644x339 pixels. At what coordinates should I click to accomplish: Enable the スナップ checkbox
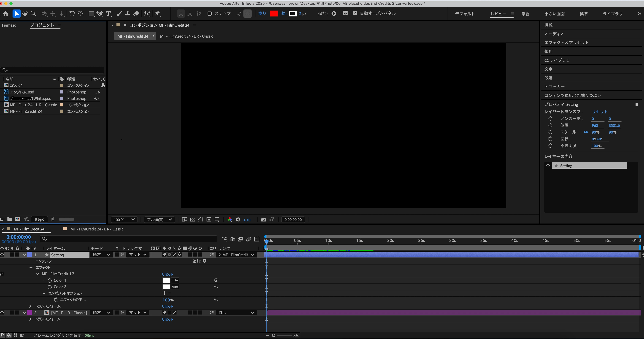209,14
